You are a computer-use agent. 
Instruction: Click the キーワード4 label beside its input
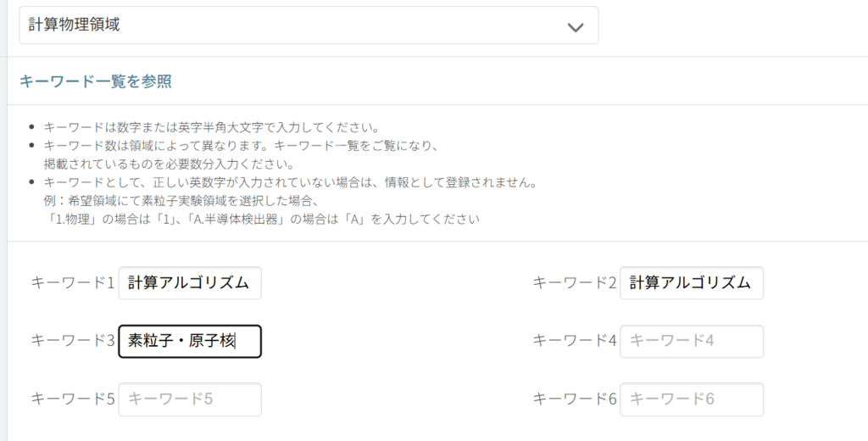click(x=575, y=341)
